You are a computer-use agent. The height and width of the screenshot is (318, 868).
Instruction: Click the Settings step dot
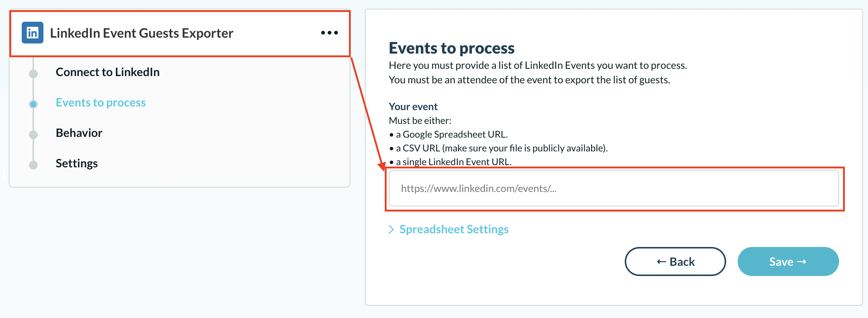click(x=33, y=165)
